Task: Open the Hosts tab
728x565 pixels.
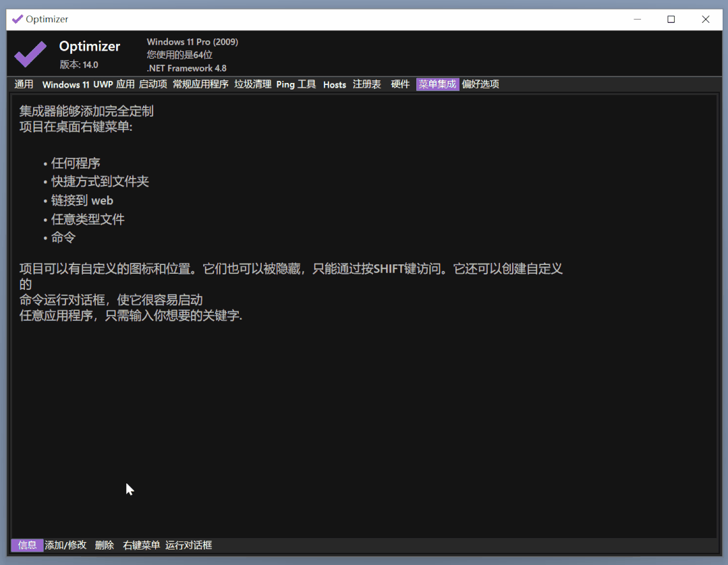Action: coord(335,84)
